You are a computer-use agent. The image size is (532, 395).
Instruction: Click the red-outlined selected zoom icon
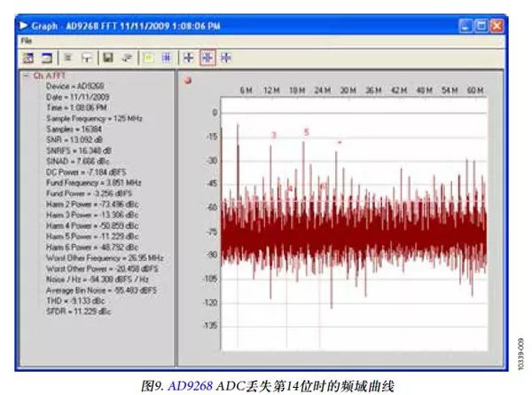207,58
